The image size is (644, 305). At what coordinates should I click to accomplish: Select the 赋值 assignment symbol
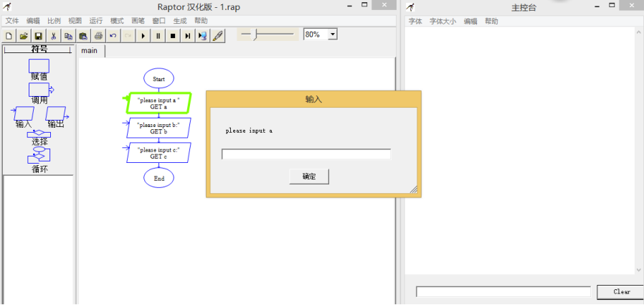[x=39, y=70]
